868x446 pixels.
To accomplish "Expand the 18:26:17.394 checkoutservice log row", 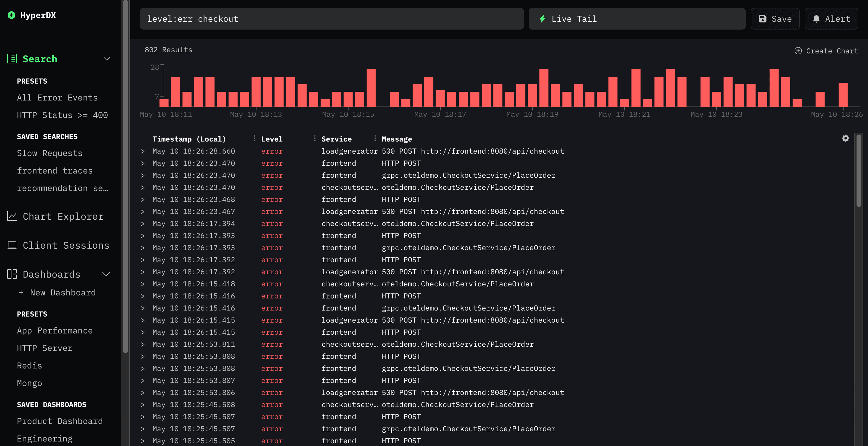I will 143,224.
